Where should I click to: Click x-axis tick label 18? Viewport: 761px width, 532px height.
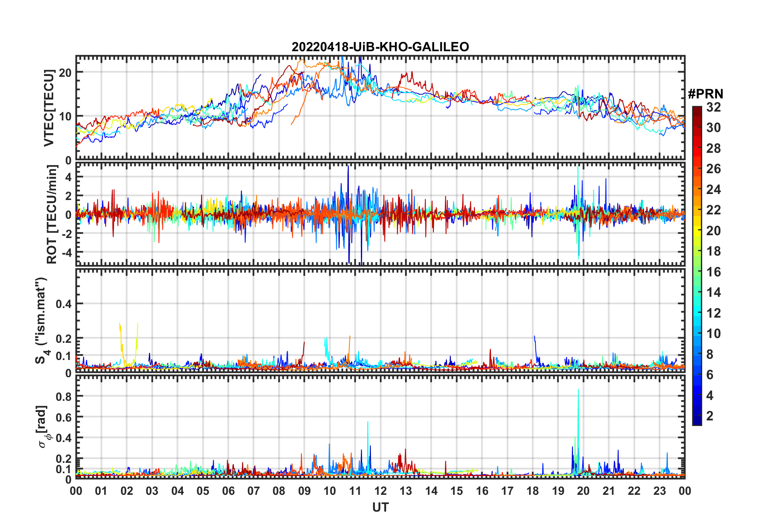tap(533, 491)
